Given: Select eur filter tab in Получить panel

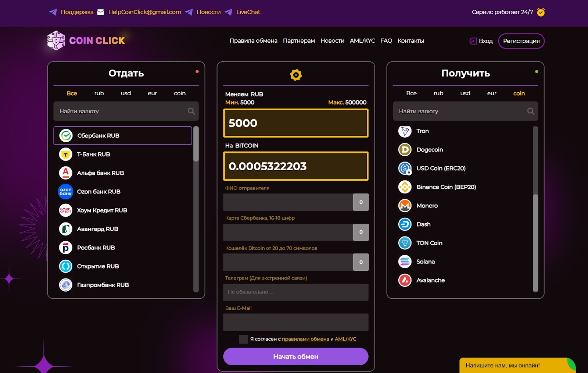Looking at the screenshot, I should click(x=492, y=93).
